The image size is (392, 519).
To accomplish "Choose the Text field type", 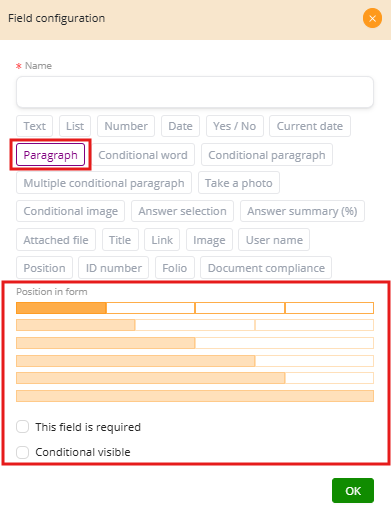I will pos(34,126).
